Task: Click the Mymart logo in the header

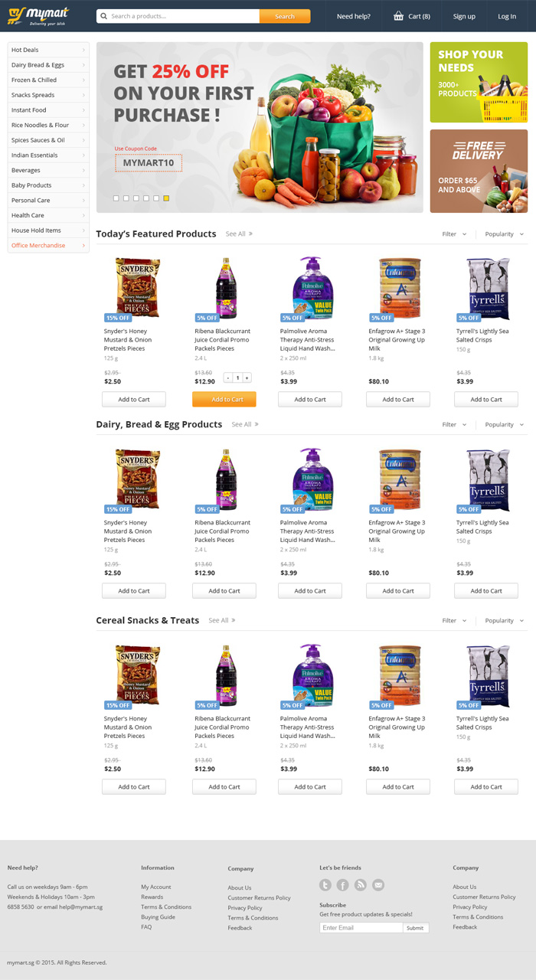Action: click(38, 16)
